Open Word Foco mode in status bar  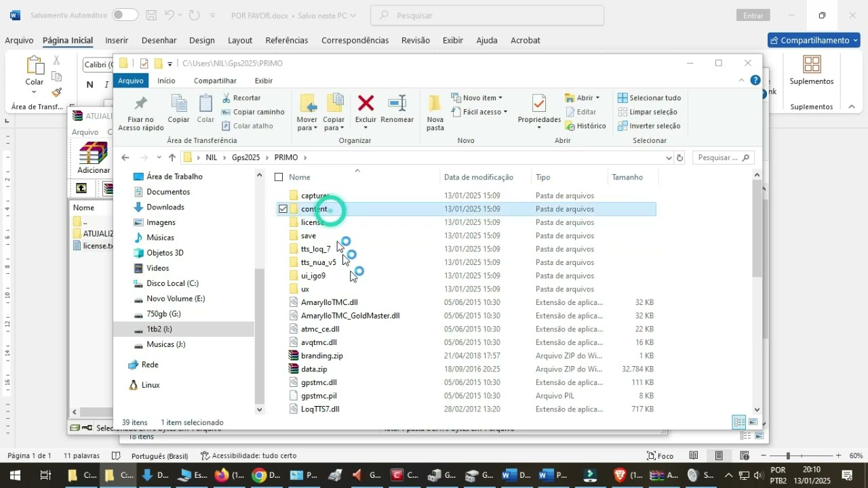point(660,455)
